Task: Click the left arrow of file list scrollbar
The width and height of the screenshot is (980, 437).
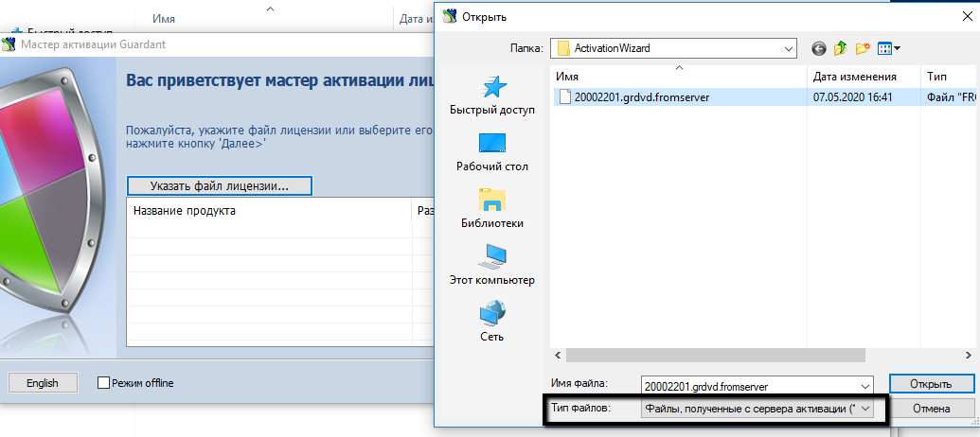Action: tap(558, 355)
